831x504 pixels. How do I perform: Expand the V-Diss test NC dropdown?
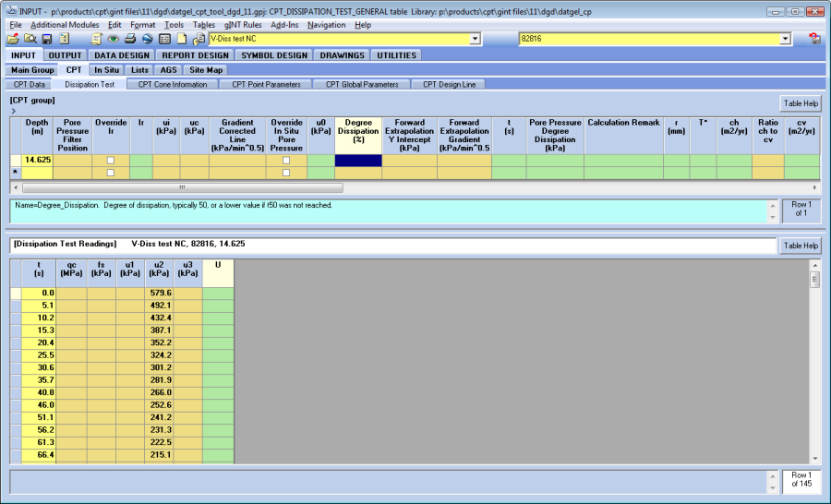pos(476,39)
